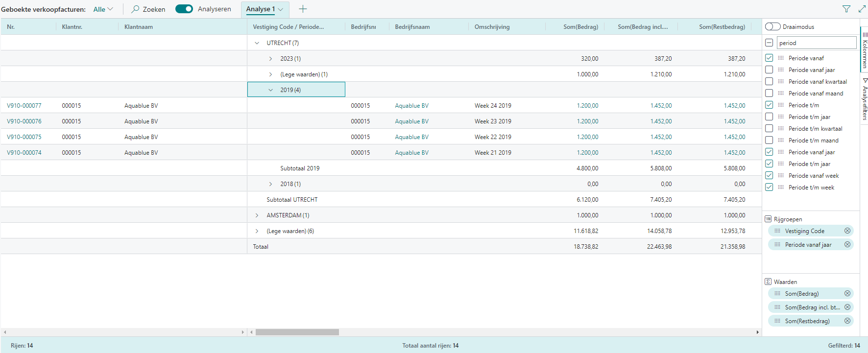Screen dimensions: 868x353
Task: Uncheck the Periode t/m week checkbox
Action: click(x=769, y=187)
